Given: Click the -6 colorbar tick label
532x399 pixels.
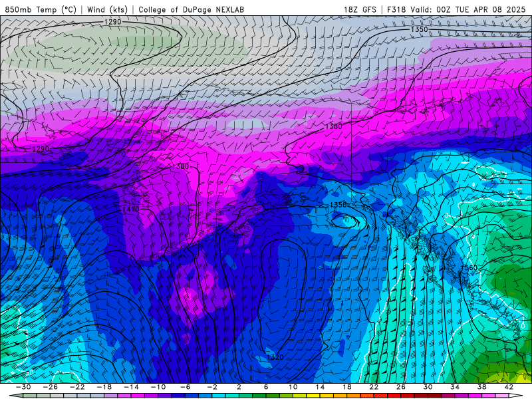Looking at the screenshot, I should pyautogui.click(x=185, y=387).
